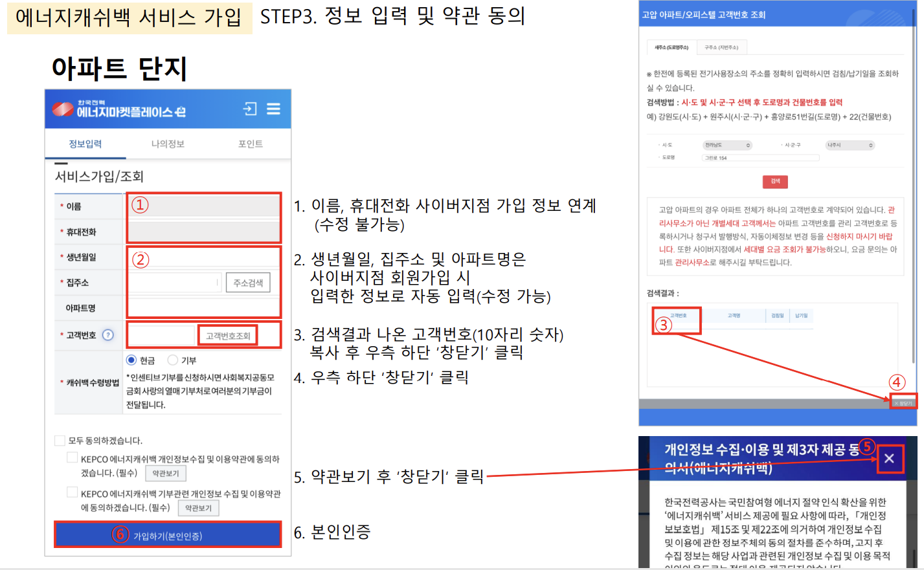924x570 pixels.
Task: Open the 시·도 dropdown showing 전라남도
Action: [727, 145]
